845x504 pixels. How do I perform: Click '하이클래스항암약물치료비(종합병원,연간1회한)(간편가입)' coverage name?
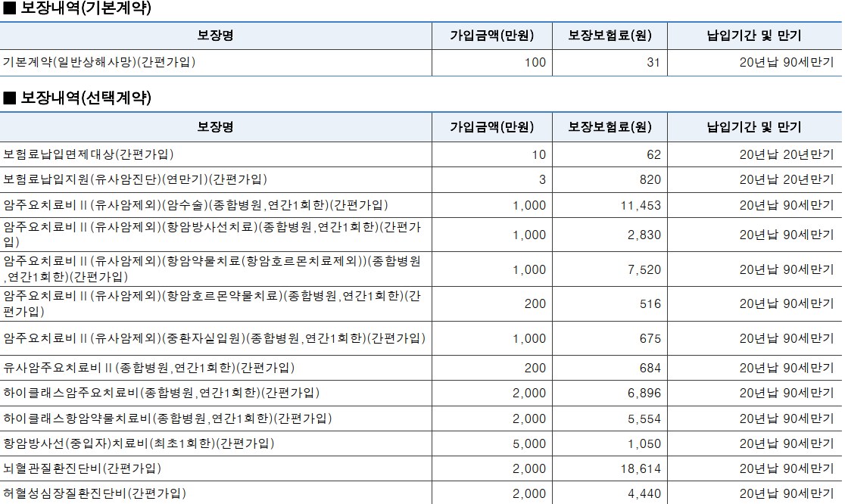coord(167,418)
